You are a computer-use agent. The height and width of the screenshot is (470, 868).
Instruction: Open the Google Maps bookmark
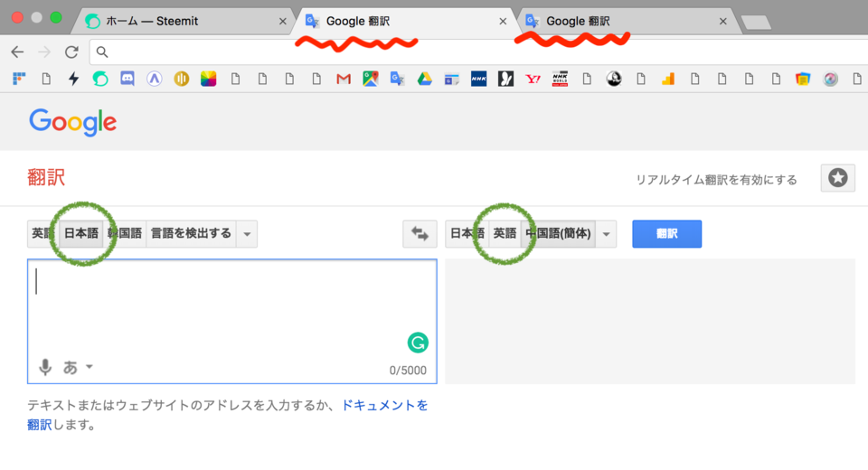pos(371,80)
